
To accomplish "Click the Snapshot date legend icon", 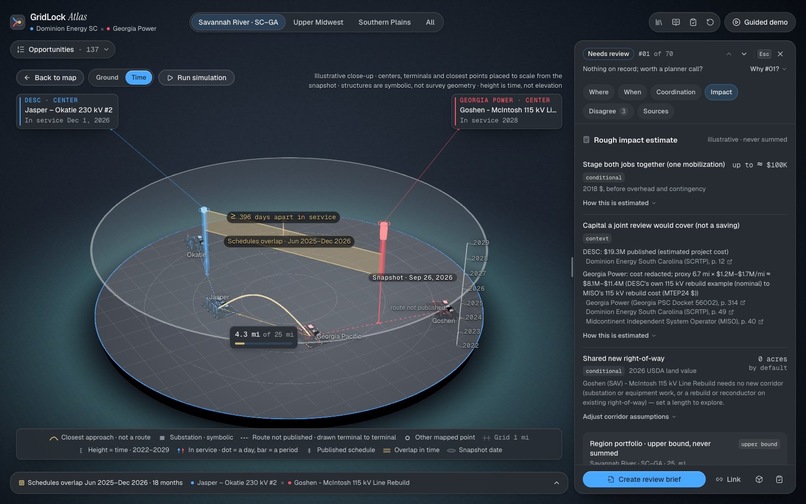I will 451,451.
